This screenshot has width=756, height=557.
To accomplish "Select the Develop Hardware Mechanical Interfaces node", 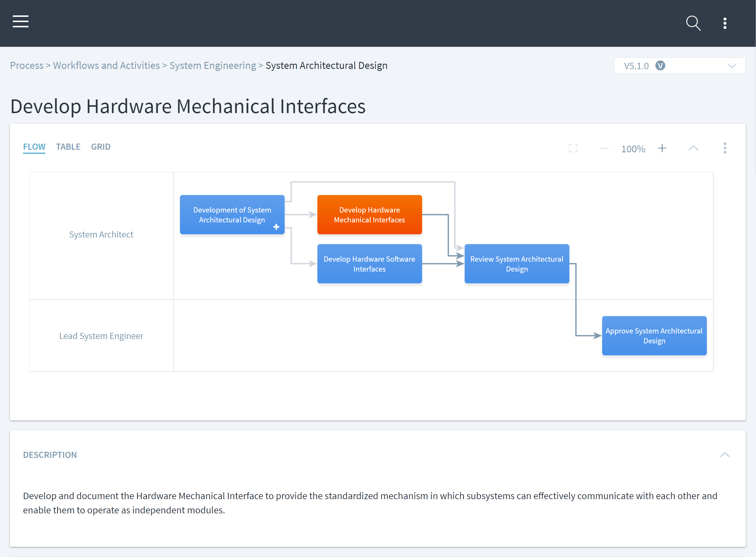I will coord(369,215).
